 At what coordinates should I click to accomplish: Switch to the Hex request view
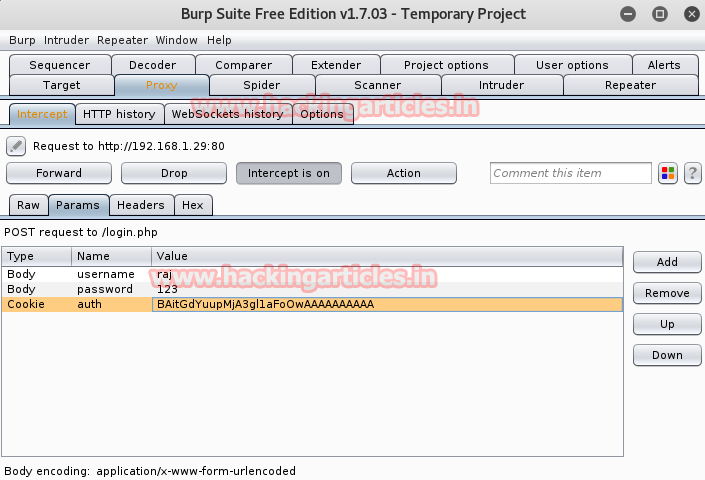(192, 205)
